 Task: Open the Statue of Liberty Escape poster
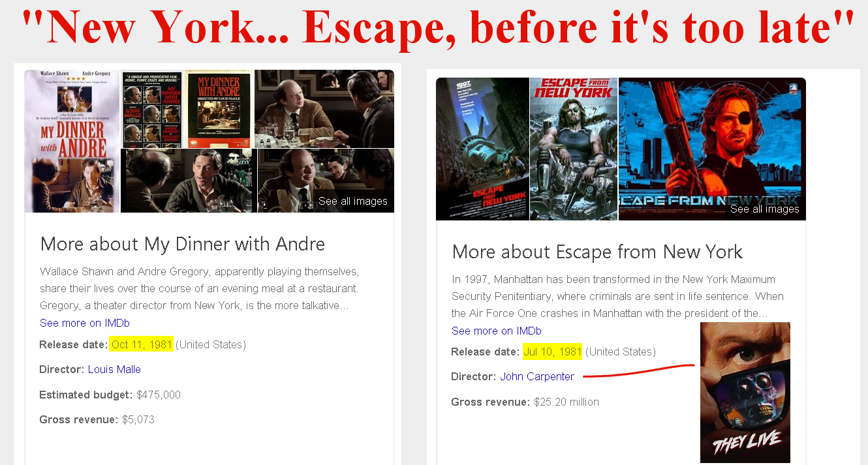pos(482,149)
